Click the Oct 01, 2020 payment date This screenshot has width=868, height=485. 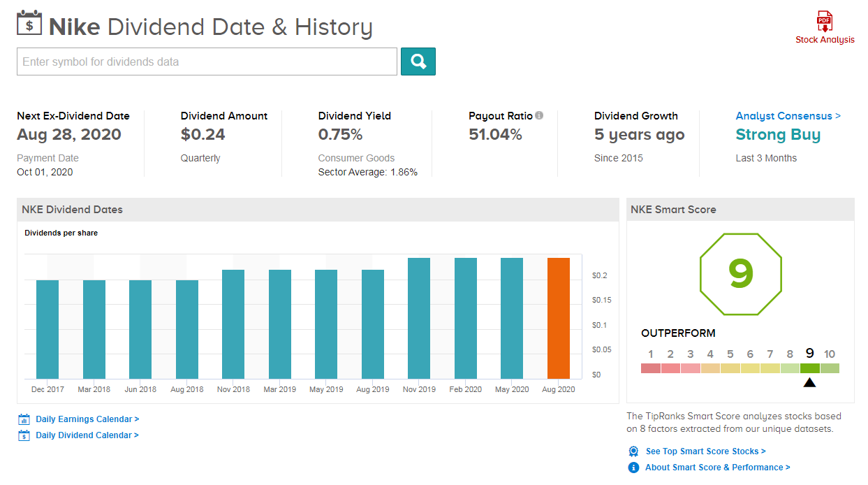click(45, 172)
